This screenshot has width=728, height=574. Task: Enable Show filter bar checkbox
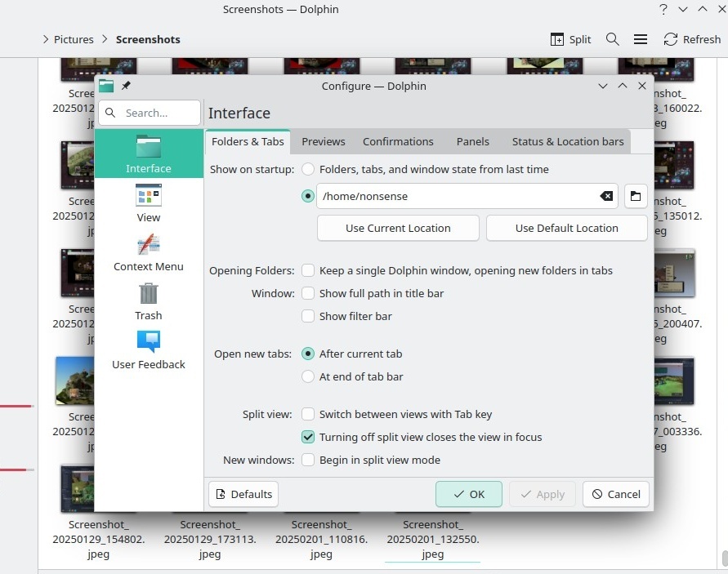click(x=308, y=316)
